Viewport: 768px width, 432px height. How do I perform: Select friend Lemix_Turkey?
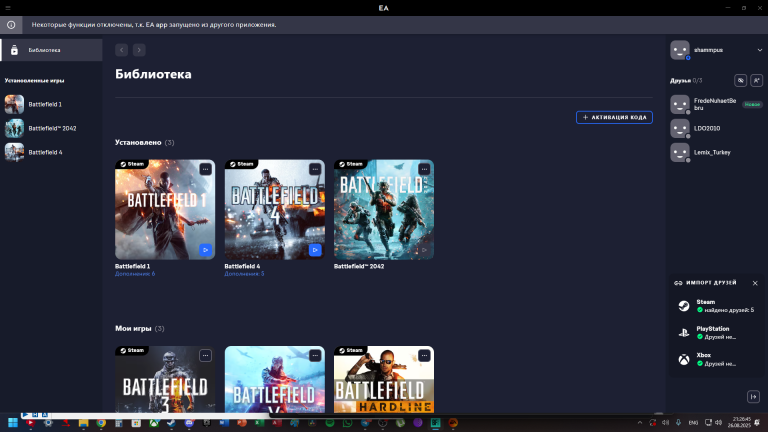717,152
